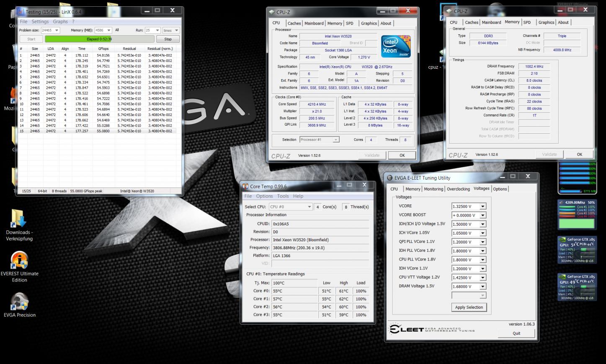This screenshot has width=606, height=364.
Task: Click the CPU-Z processor window title icon
Action: pos(272,12)
